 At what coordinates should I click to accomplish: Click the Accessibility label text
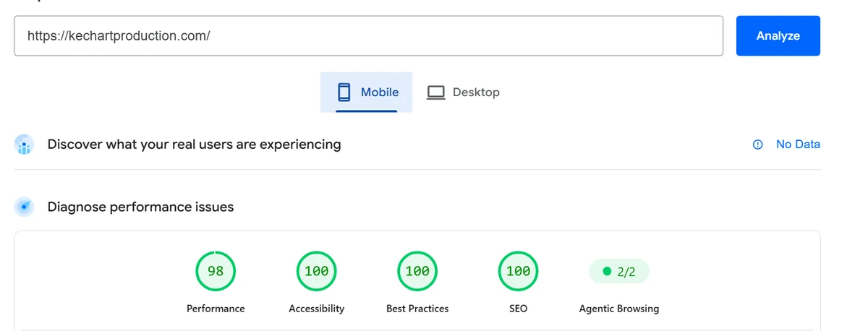point(316,309)
